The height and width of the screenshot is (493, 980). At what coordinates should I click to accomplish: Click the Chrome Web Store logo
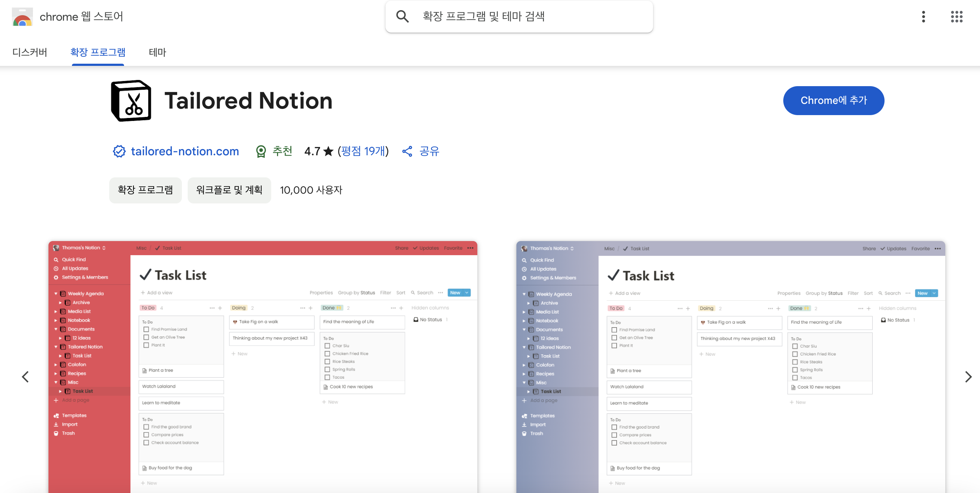[x=22, y=17]
